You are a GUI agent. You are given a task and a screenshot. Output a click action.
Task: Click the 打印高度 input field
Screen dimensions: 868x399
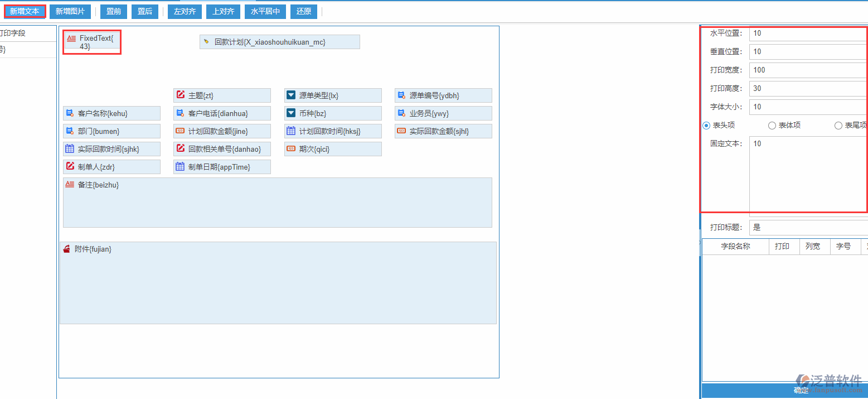(x=808, y=89)
